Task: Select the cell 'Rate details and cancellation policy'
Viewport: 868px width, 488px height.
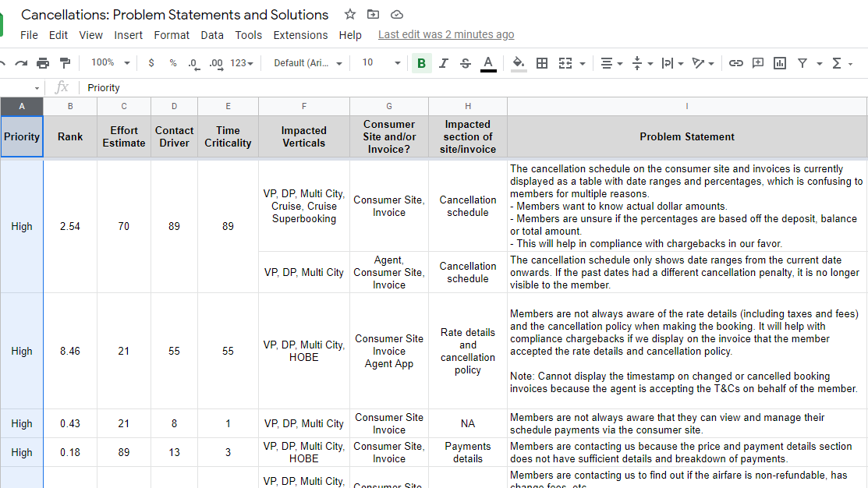Action: tap(468, 352)
